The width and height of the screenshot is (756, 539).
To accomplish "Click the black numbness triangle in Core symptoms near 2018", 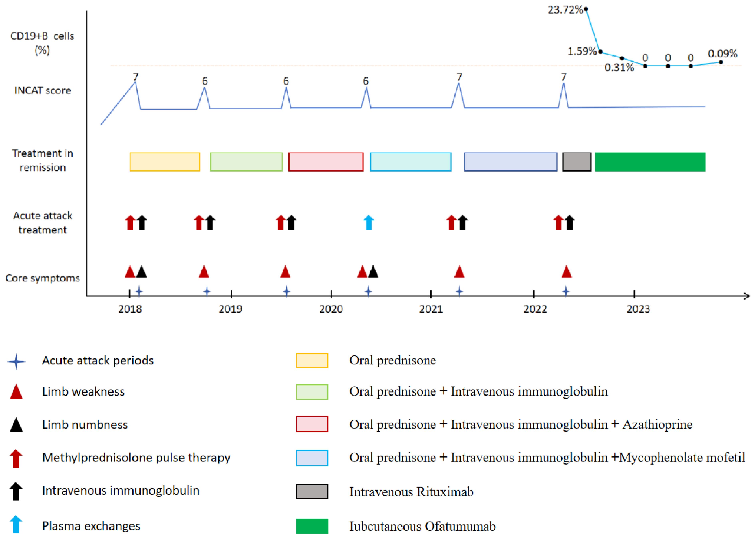I will (x=141, y=271).
